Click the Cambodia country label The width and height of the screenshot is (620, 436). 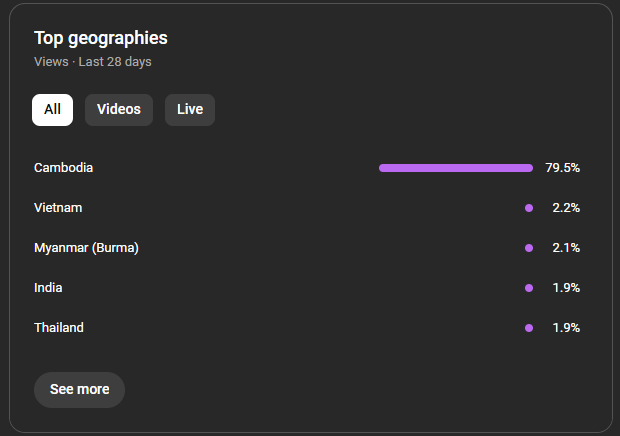[x=63, y=168]
